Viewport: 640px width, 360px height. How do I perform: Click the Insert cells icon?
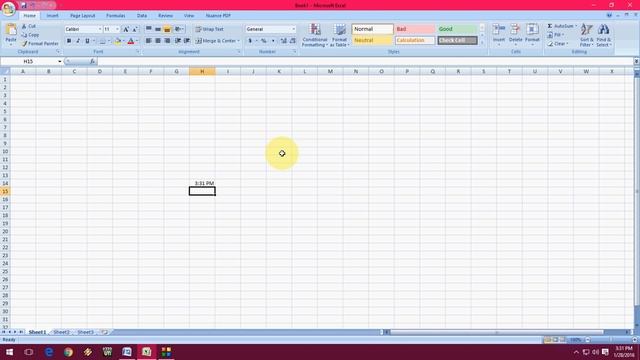click(x=499, y=30)
